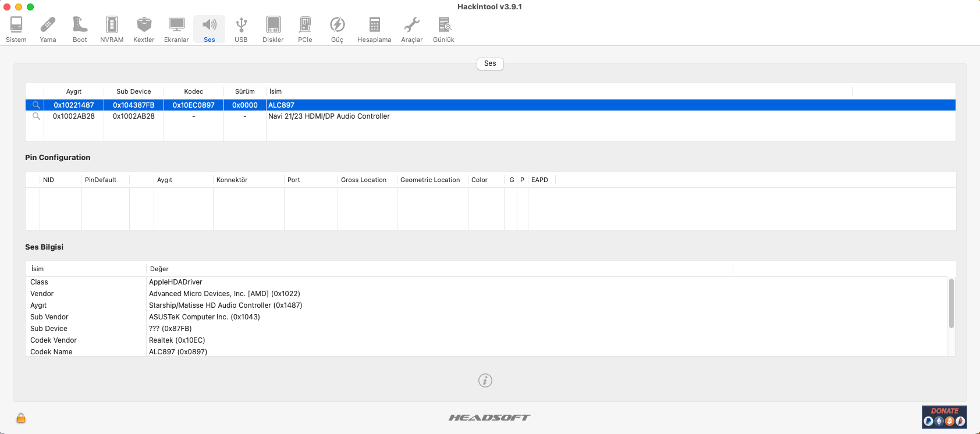Click the info icon below audio info
Viewport: 980px width, 434px height.
(485, 380)
